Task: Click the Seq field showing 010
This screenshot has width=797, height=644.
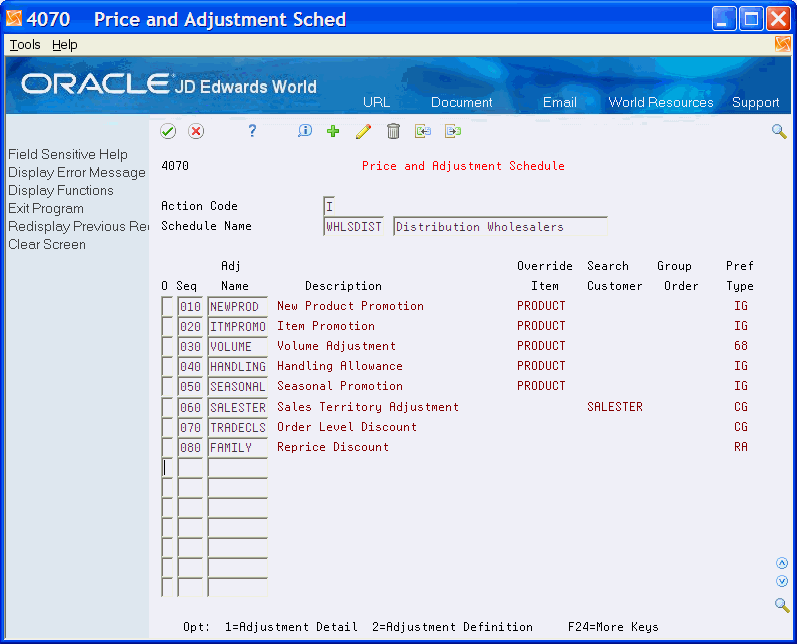Action: (x=190, y=306)
